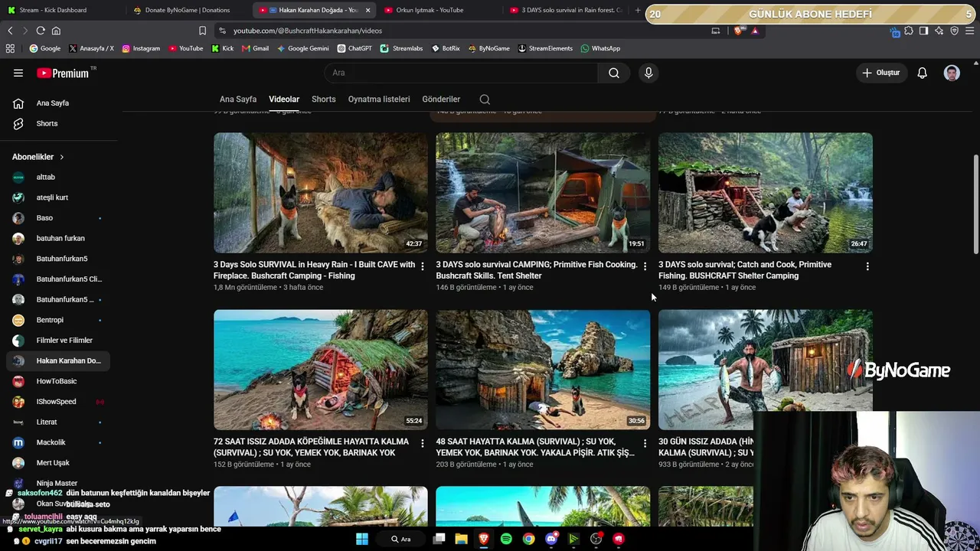Image resolution: width=980 pixels, height=551 pixels.
Task: Open title '3 Days Solo SURVIVAL in Heavy Rain'
Action: [x=314, y=270]
